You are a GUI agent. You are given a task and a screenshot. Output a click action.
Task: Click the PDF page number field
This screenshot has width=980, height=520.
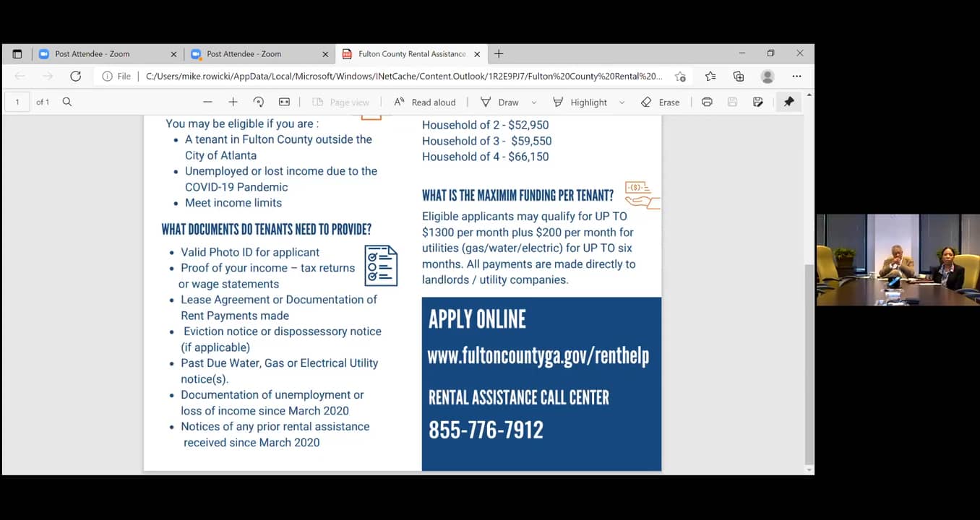(x=17, y=102)
